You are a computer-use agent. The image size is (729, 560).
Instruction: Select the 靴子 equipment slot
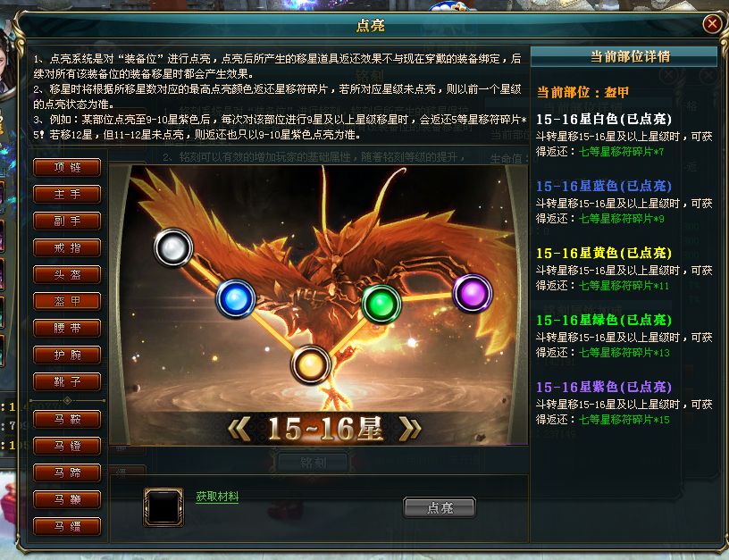pyautogui.click(x=67, y=381)
